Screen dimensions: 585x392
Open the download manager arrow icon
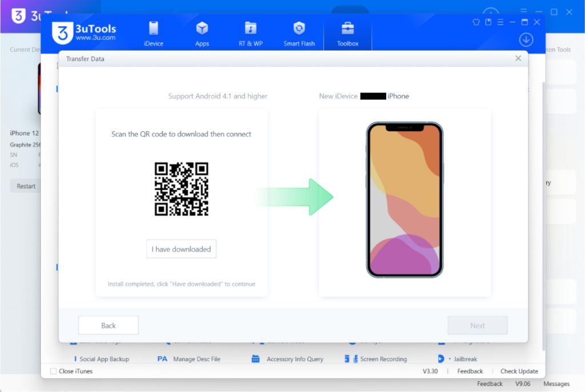tap(526, 39)
